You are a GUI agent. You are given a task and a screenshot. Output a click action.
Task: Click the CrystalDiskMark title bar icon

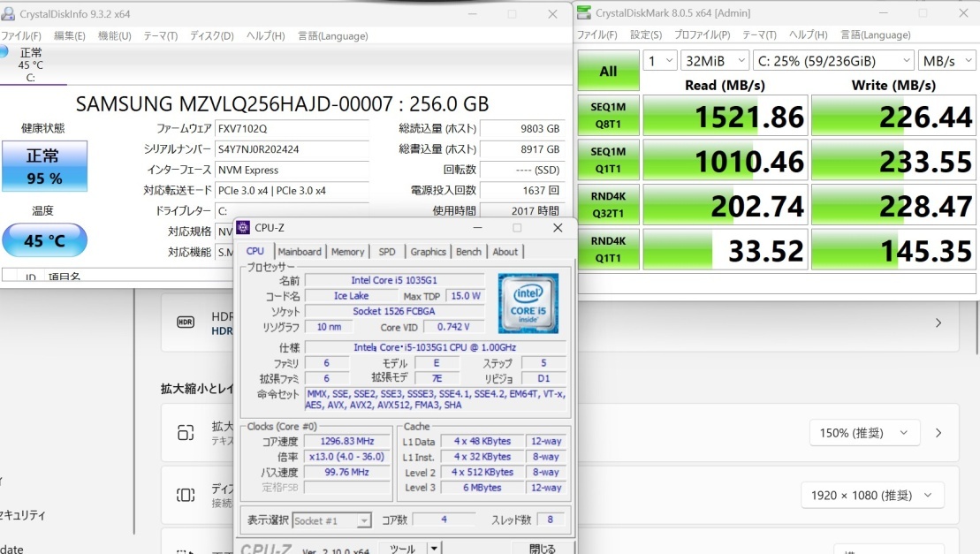(584, 12)
